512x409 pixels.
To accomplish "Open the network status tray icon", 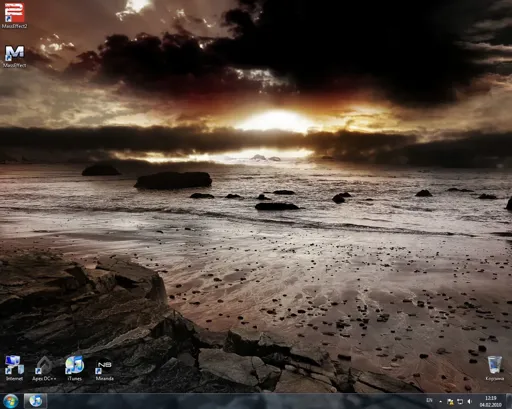I will (x=460, y=402).
